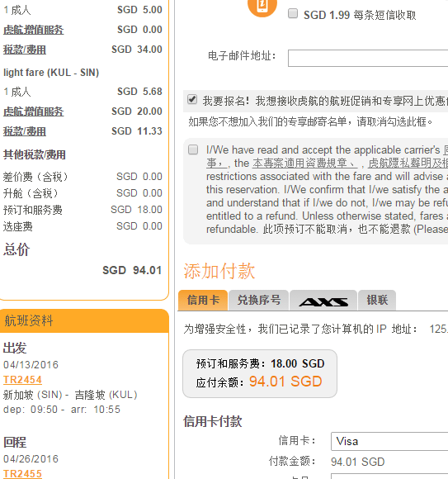Open 税款/费用 link showing SGD 11.33
Screen dimensions: 448x479
(25, 131)
